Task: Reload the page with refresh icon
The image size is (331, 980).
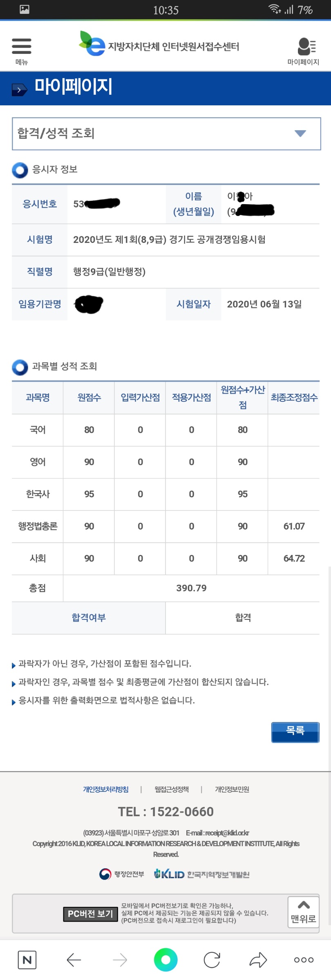Action: (212, 960)
